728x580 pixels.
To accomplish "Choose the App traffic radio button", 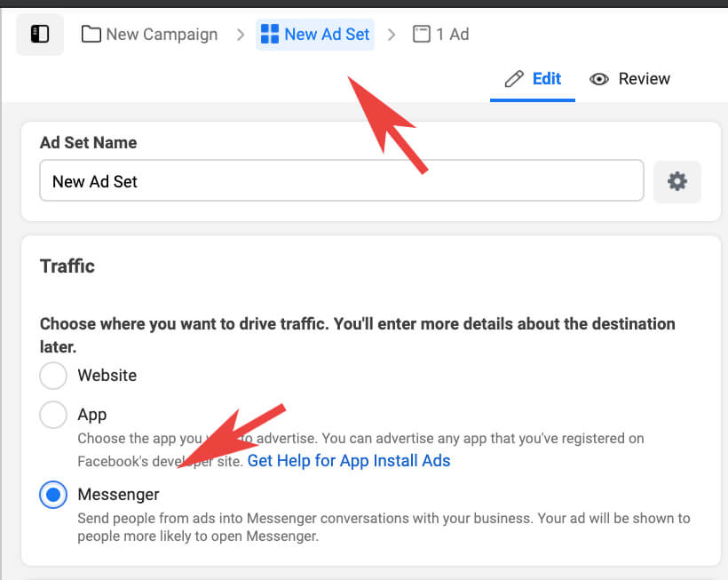I will click(53, 415).
